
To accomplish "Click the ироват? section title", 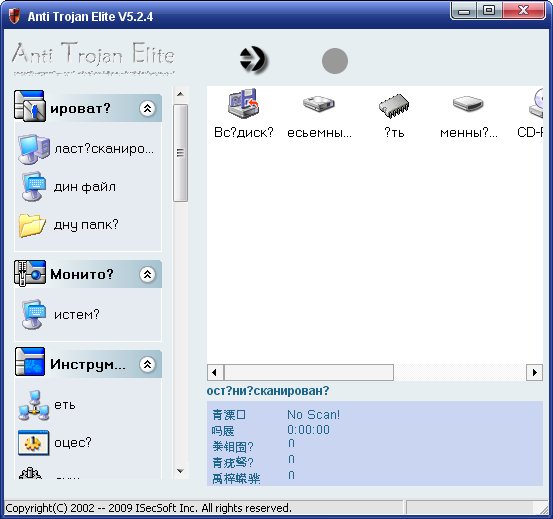I will pos(80,108).
